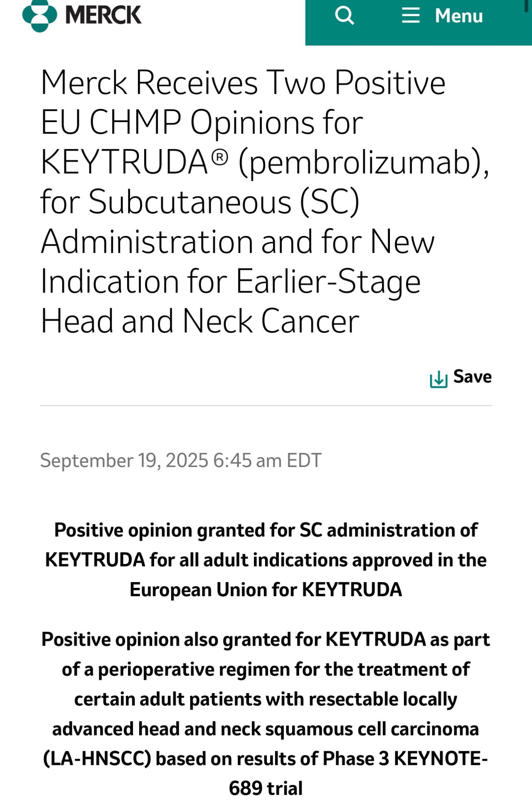Click the 'European Union for KEYTRUDA' line
Image resolution: width=532 pixels, height=809 pixels.
[266, 590]
